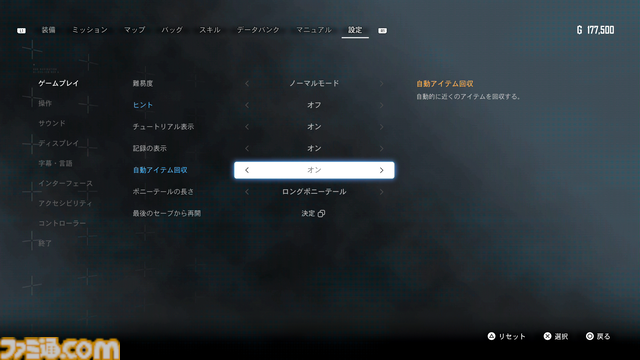The height and width of the screenshot is (360, 640).
Task: Select the 設定 tab
Action: pyautogui.click(x=355, y=30)
